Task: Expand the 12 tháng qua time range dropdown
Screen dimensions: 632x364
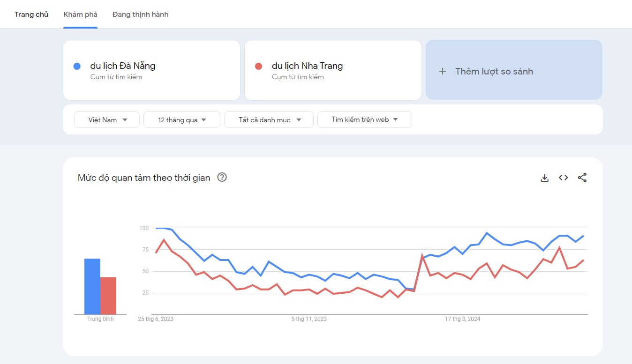Action: [x=182, y=120]
